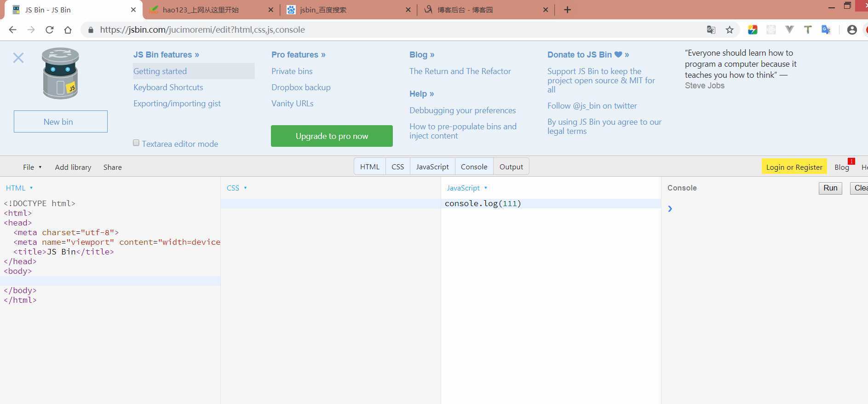Close the hao123 browser tab
This screenshot has width=868, height=404.
tap(270, 10)
